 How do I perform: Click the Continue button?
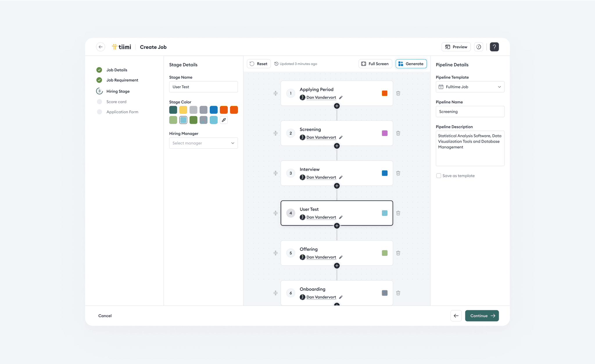coord(482,315)
